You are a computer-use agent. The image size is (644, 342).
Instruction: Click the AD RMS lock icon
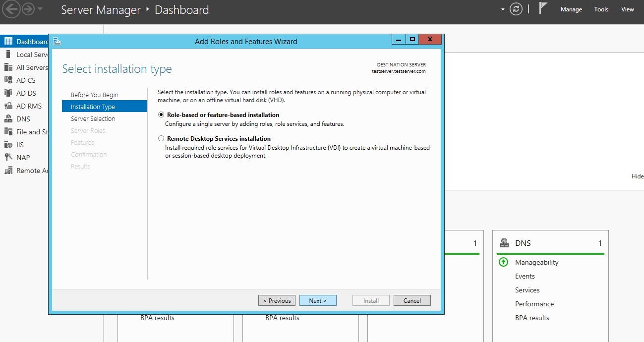click(8, 106)
